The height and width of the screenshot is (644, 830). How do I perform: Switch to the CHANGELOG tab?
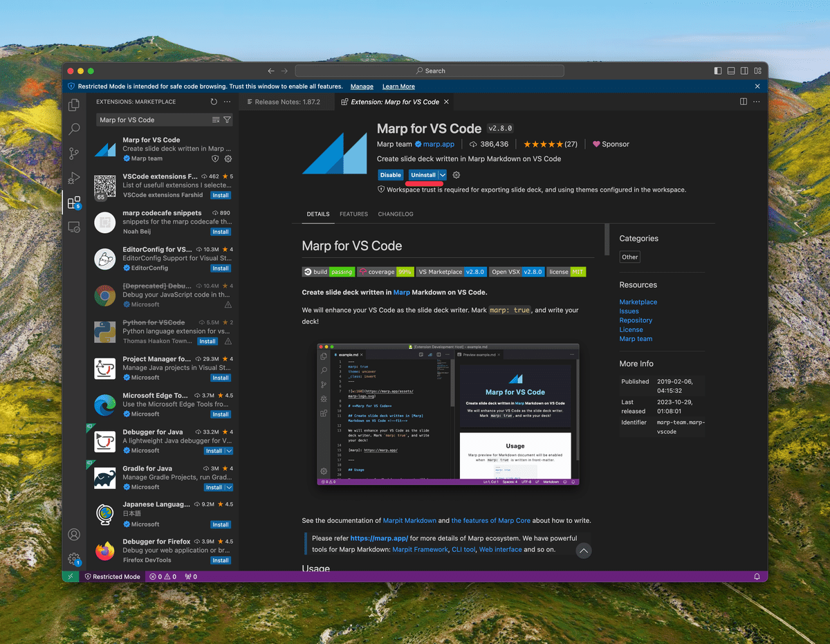tap(396, 214)
